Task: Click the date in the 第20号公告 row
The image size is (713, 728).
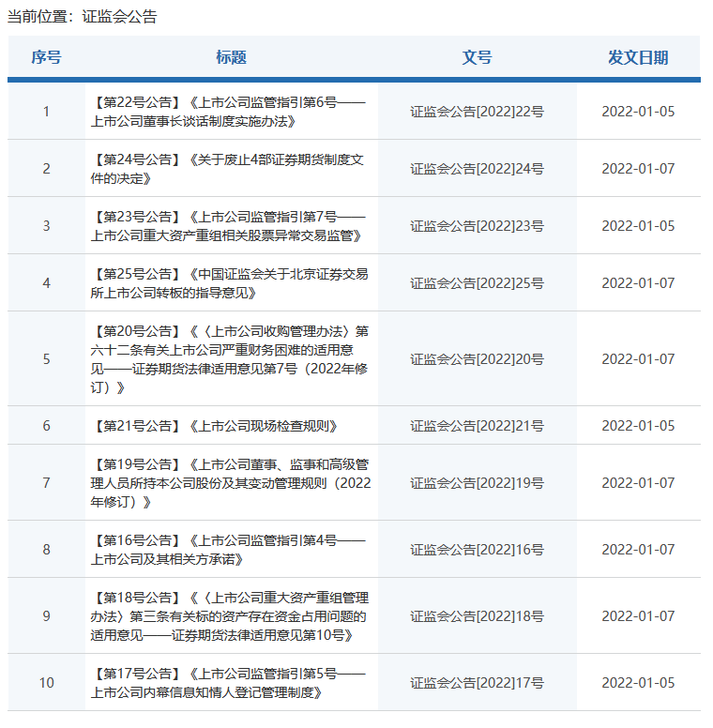Action: pos(638,359)
